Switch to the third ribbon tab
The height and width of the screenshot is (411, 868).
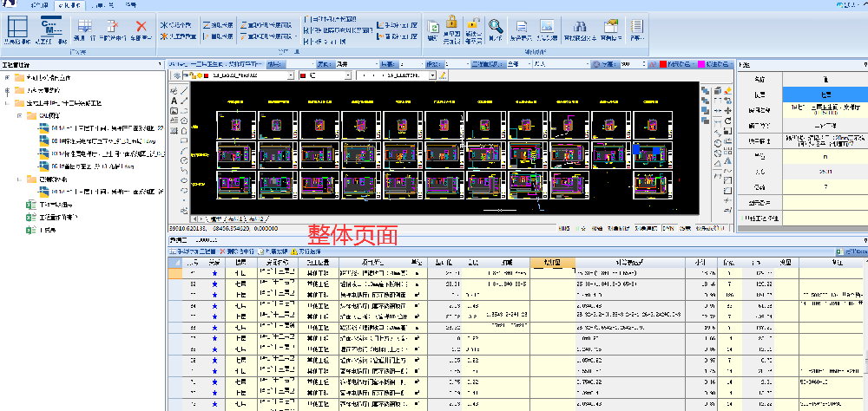(x=101, y=5)
